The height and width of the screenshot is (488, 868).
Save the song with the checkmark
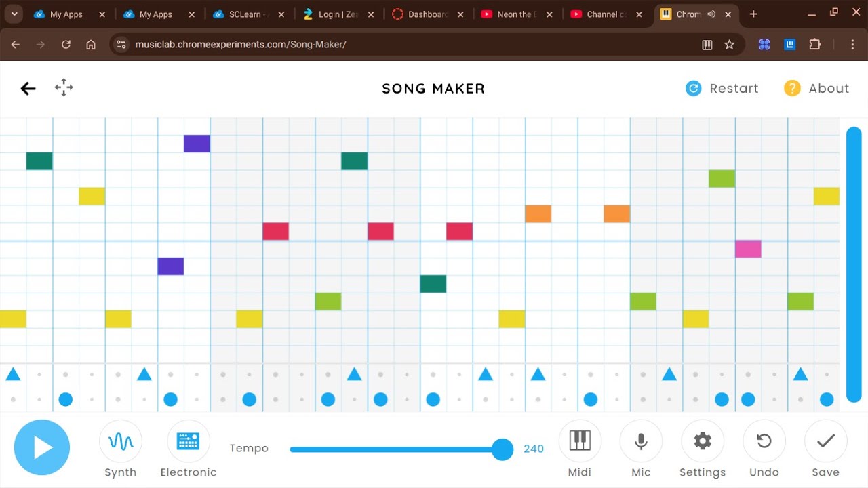(825, 442)
